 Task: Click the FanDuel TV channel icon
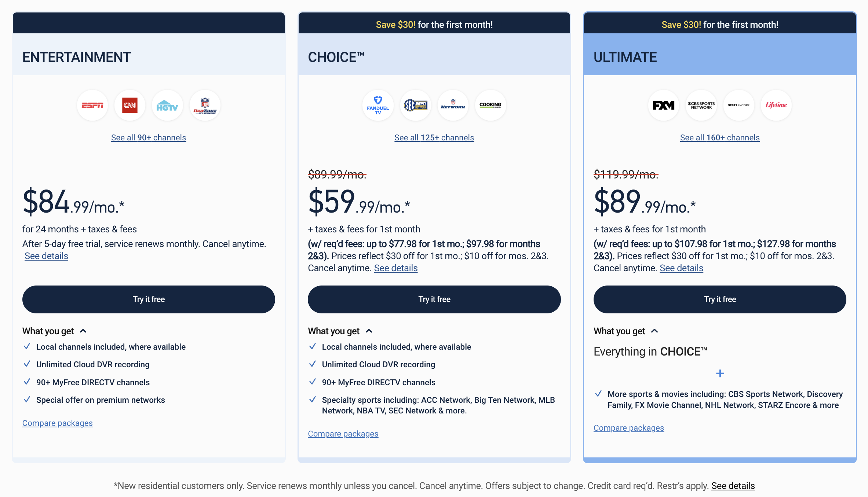[378, 105]
